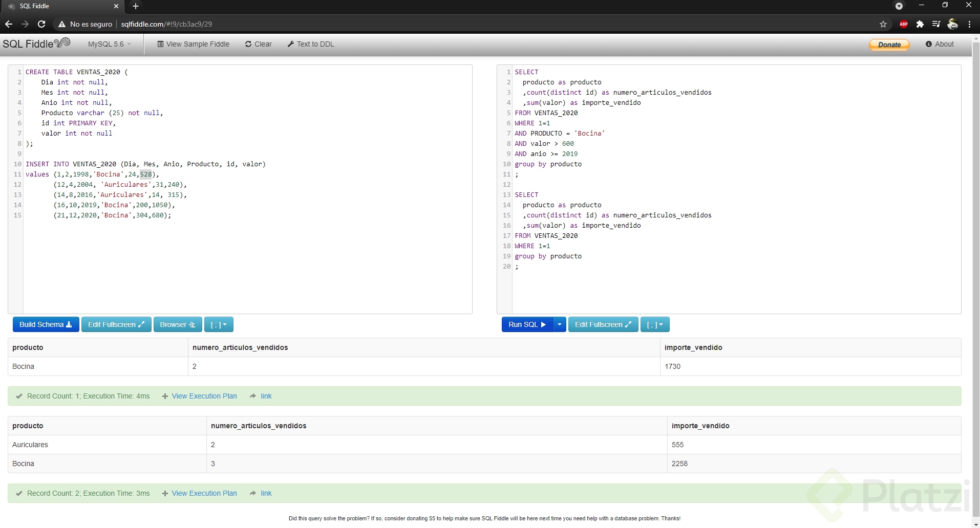
Task: Open the Run SQL options dropdown arrow
Action: pyautogui.click(x=560, y=324)
